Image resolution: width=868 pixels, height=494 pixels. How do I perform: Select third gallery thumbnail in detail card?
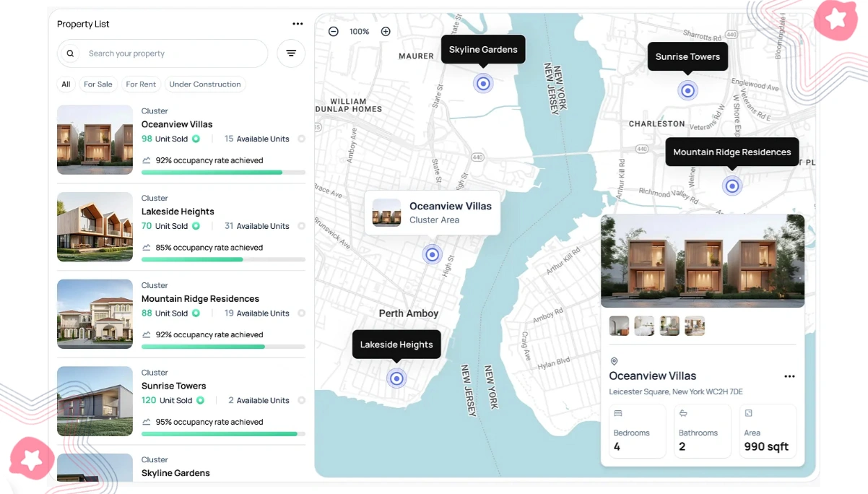click(669, 326)
